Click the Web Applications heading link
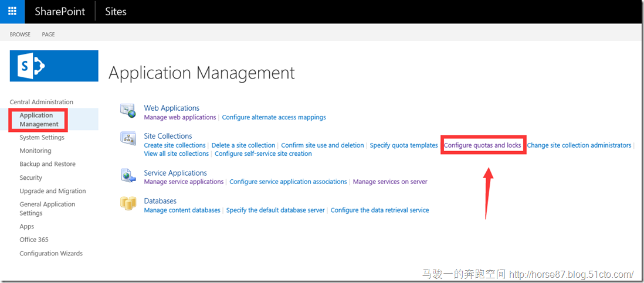Image resolution: width=644 pixels, height=283 pixels. tap(172, 108)
